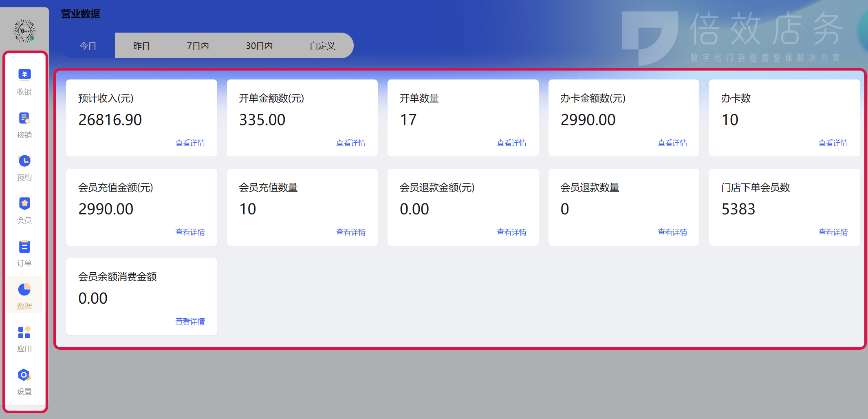Open the 应用 (applications) section
868x419 pixels.
click(x=24, y=338)
